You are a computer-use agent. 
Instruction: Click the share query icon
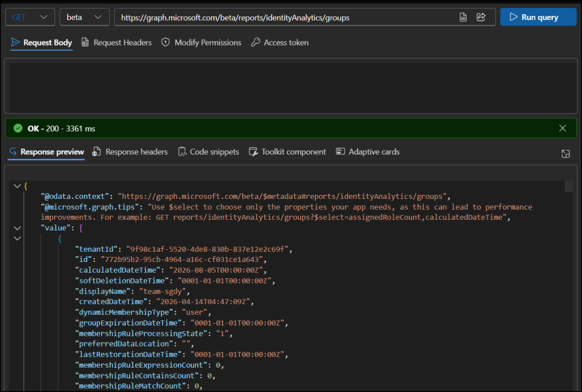click(481, 17)
